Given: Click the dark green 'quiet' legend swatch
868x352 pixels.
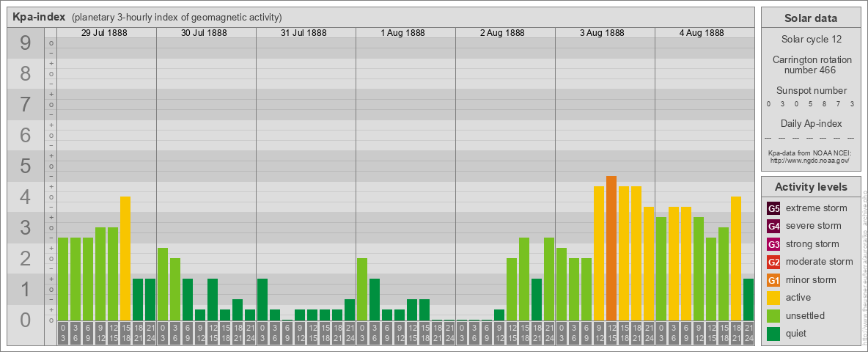Looking at the screenshot, I should [773, 334].
